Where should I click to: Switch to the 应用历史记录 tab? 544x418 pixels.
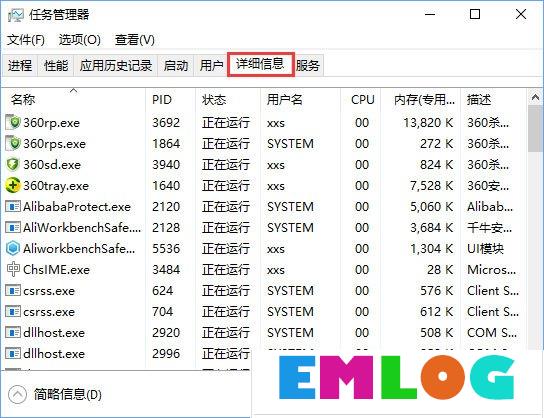tap(116, 65)
